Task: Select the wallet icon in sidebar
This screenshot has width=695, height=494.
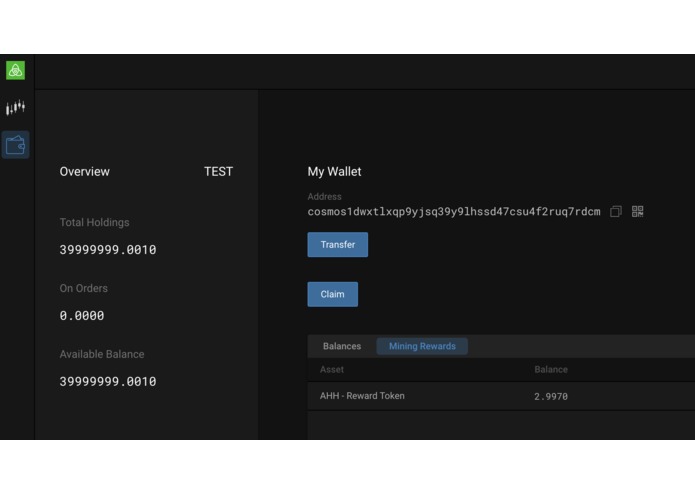Action: pyautogui.click(x=16, y=145)
